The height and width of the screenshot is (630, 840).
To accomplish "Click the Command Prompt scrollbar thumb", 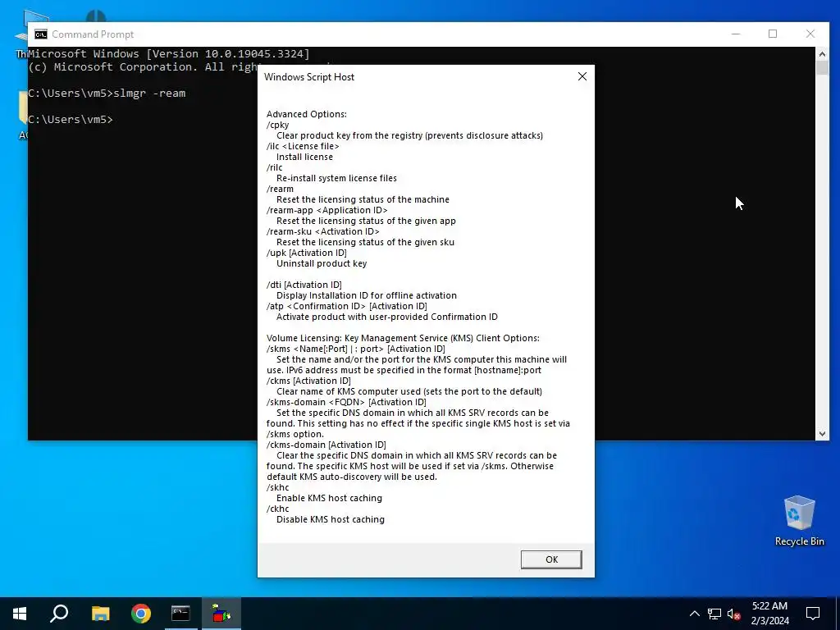I will tap(822, 67).
